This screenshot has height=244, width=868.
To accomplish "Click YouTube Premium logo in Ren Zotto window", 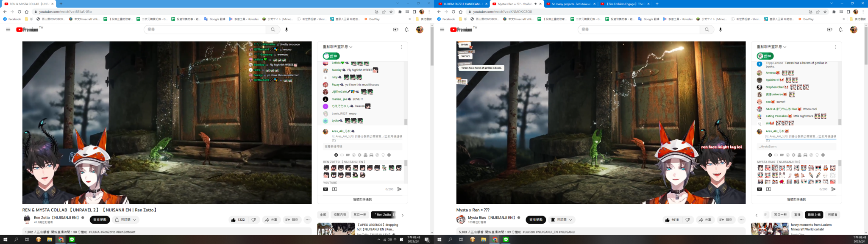I will click(28, 30).
